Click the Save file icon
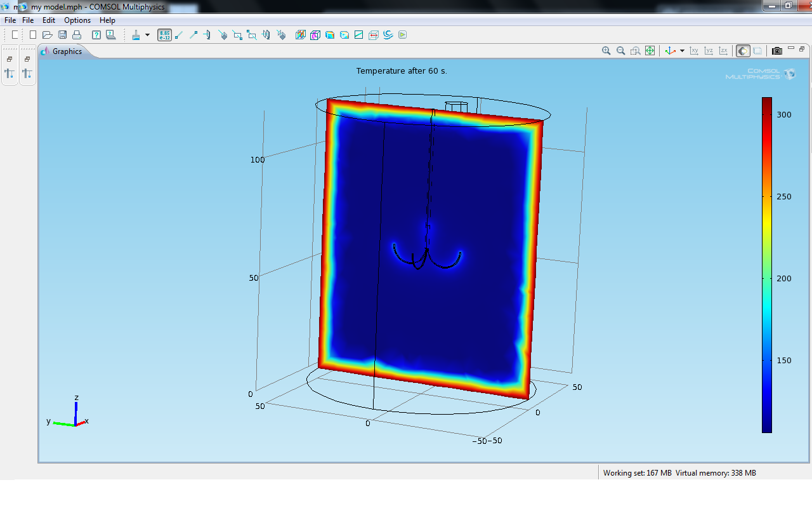The image size is (812, 508). point(62,35)
